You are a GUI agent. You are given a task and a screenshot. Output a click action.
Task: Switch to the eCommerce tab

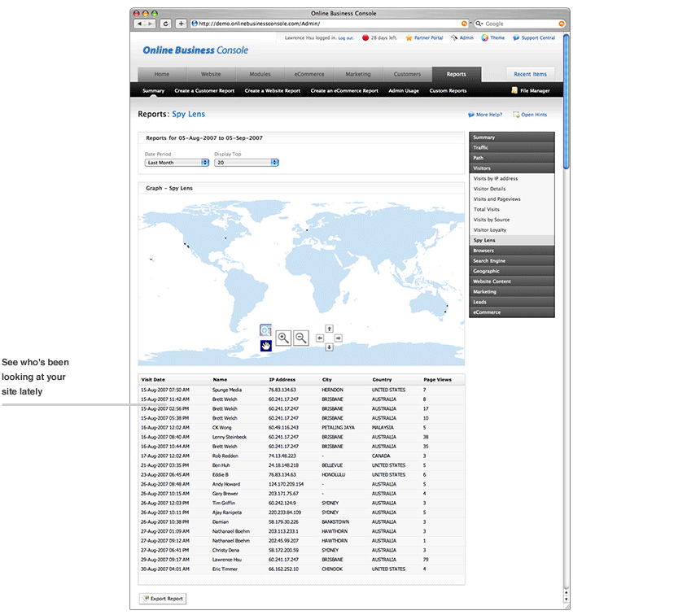coord(308,74)
